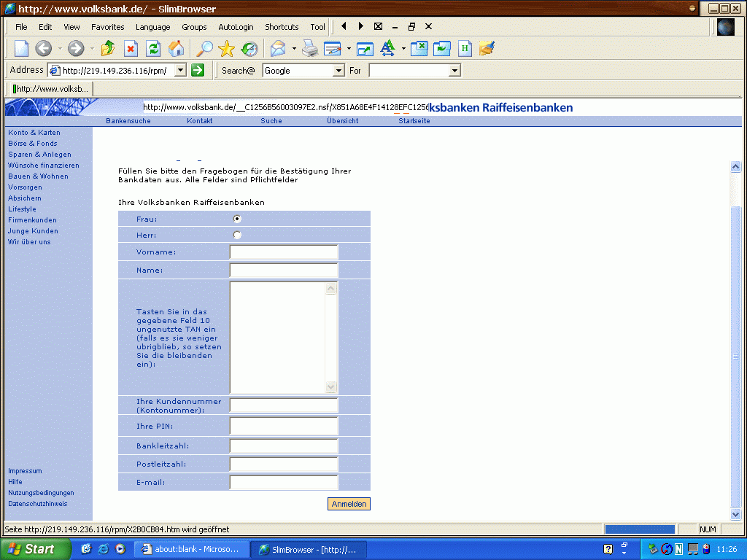The width and height of the screenshot is (747, 560).
Task: Switch to about:blank Microsoft taskbar window
Action: pyautogui.click(x=190, y=550)
